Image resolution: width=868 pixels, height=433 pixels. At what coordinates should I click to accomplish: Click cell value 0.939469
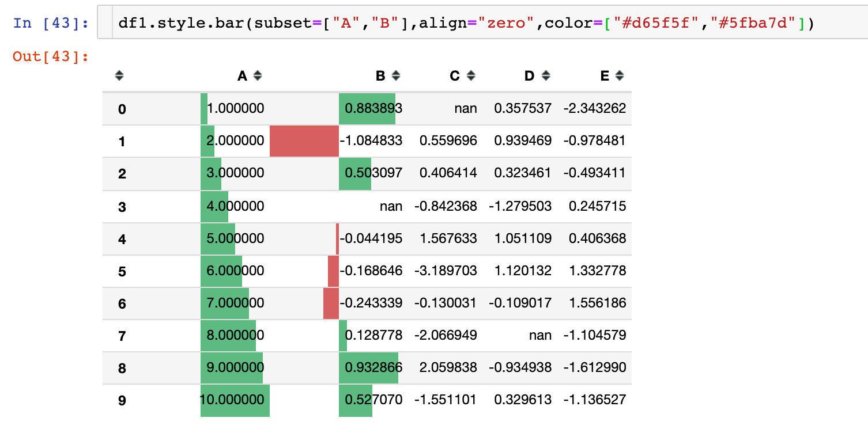(523, 140)
